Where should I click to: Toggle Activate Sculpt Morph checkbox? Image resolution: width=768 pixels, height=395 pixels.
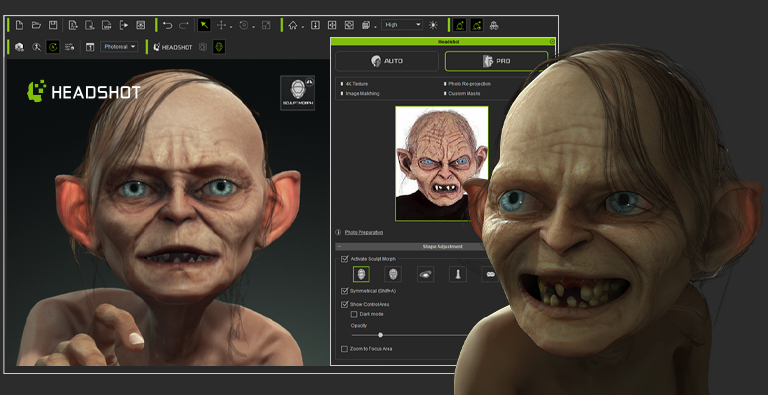344,259
